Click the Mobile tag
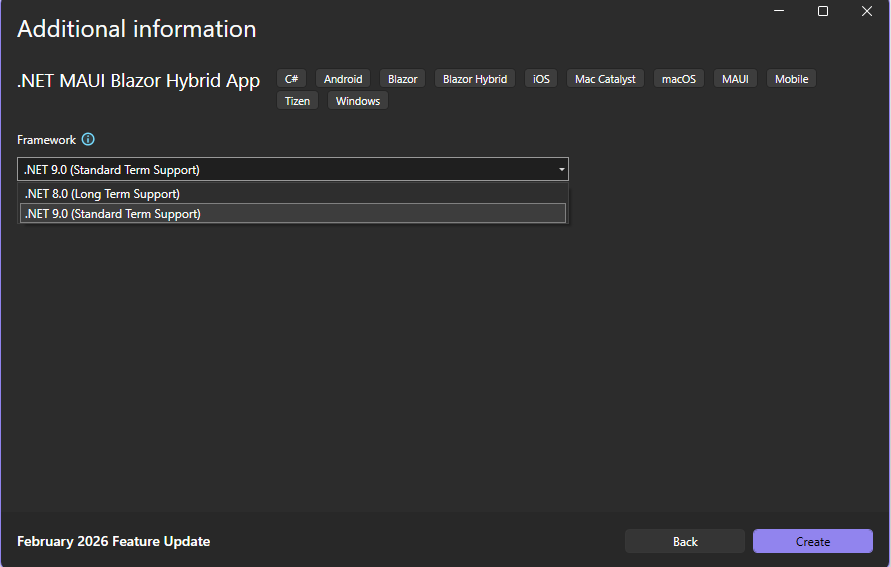This screenshot has height=567, width=891. tap(791, 79)
